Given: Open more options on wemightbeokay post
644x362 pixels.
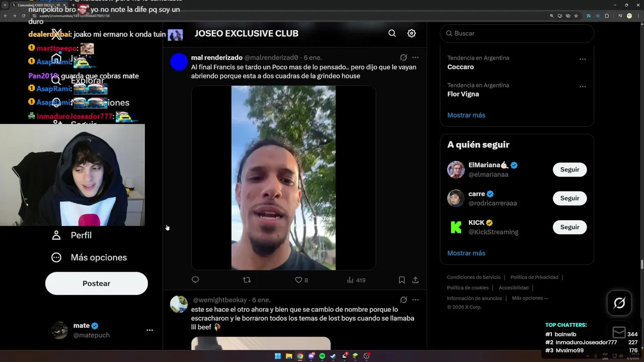Looking at the screenshot, I should coord(415,300).
